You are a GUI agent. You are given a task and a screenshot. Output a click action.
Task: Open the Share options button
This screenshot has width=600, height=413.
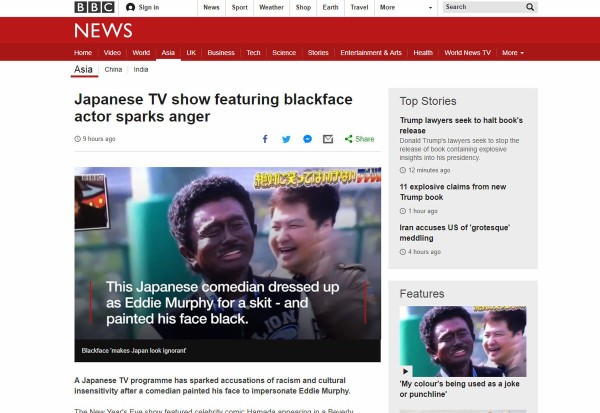pyautogui.click(x=360, y=139)
